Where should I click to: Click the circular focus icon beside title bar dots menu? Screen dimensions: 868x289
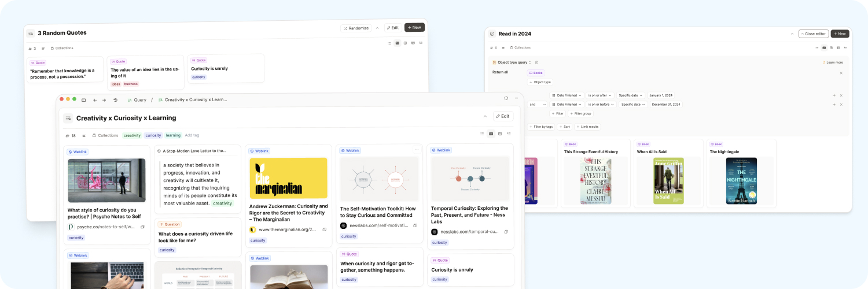click(506, 98)
